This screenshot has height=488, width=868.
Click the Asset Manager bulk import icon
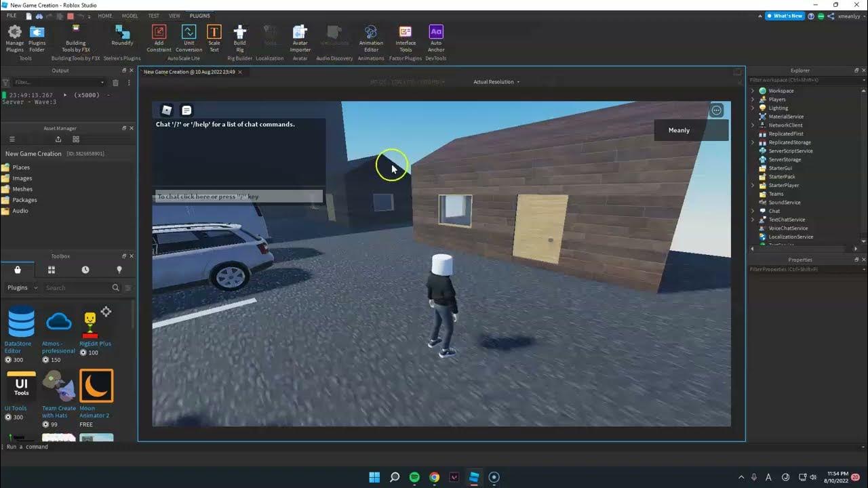click(58, 139)
